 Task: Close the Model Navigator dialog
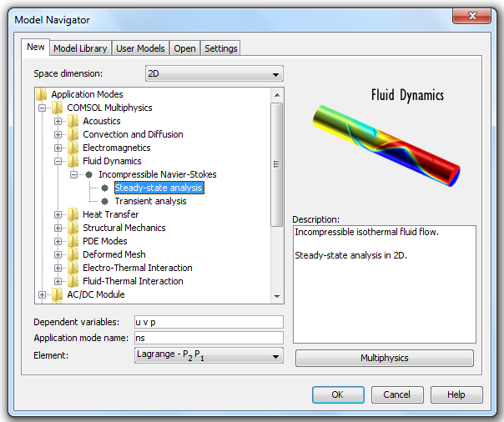click(x=471, y=16)
